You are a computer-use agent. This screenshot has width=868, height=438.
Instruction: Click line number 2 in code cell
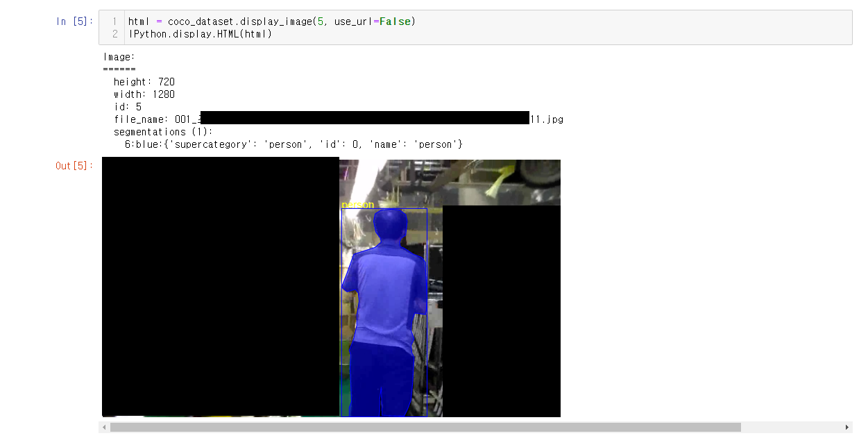pyautogui.click(x=114, y=33)
